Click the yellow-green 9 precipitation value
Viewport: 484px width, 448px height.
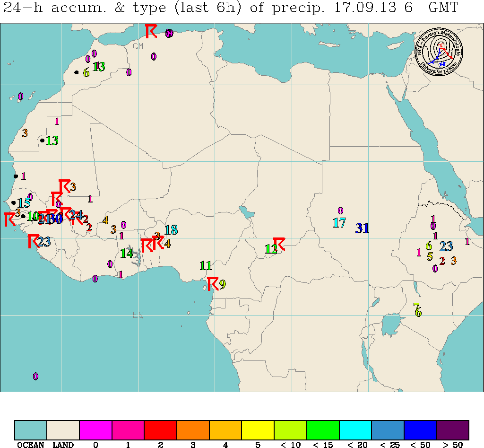click(223, 284)
